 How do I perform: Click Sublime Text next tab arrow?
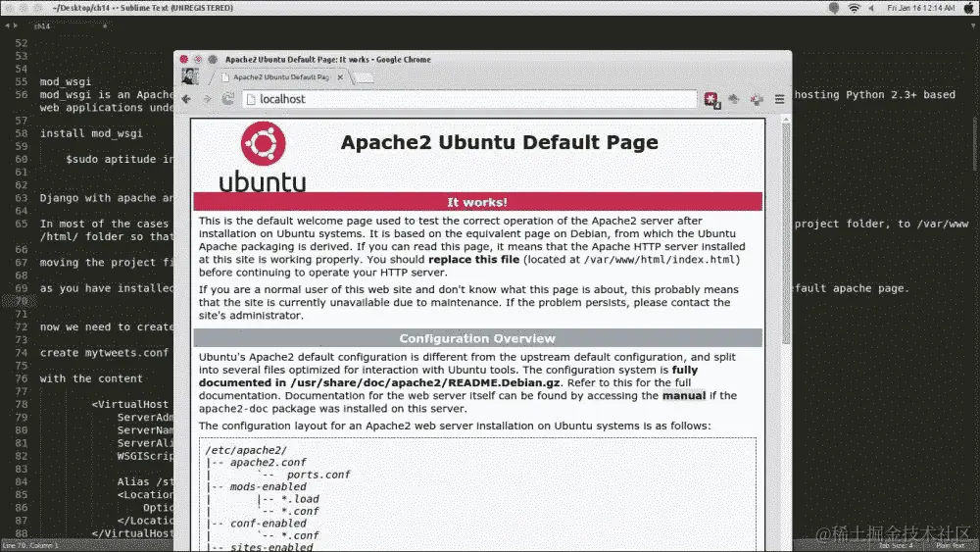pyautogui.click(x=16, y=25)
